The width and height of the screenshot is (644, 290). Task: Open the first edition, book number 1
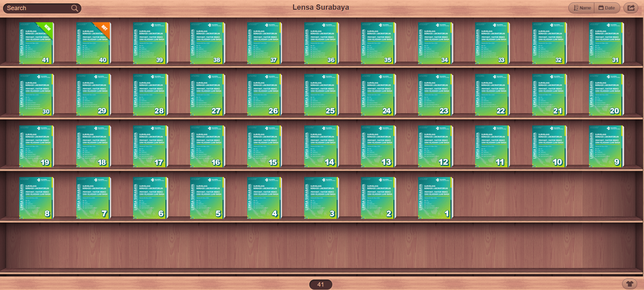[x=435, y=198]
